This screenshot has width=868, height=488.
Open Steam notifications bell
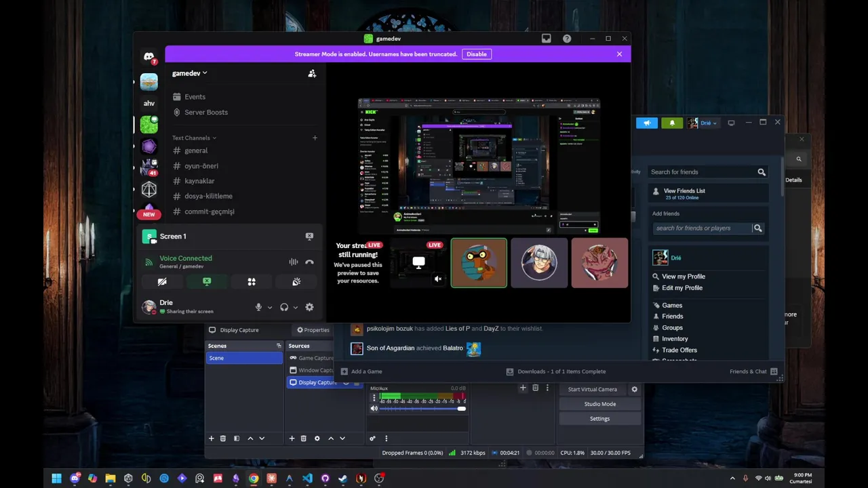point(672,123)
